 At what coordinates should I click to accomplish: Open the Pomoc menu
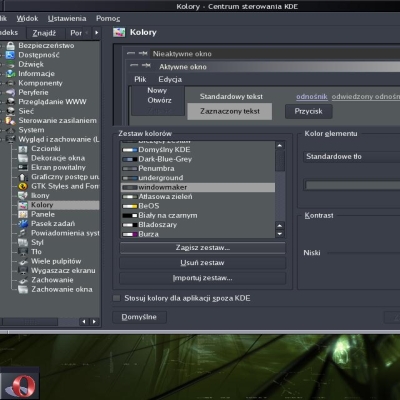[x=108, y=18]
